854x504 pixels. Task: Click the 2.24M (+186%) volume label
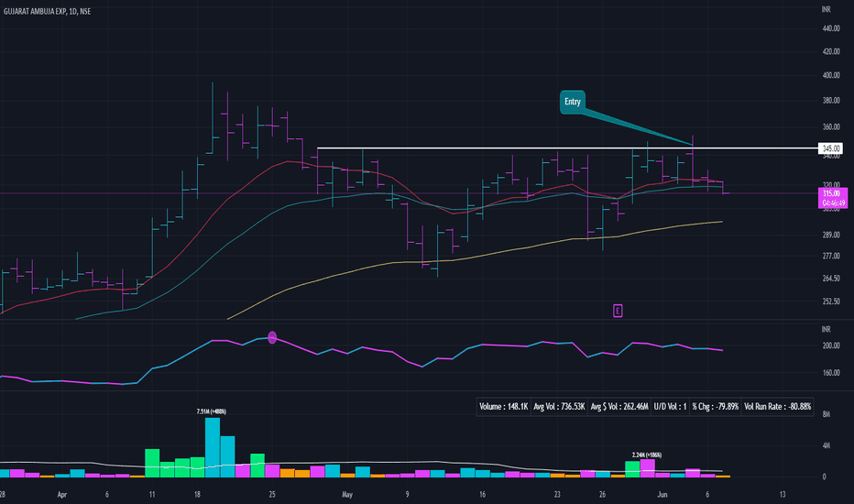click(647, 455)
